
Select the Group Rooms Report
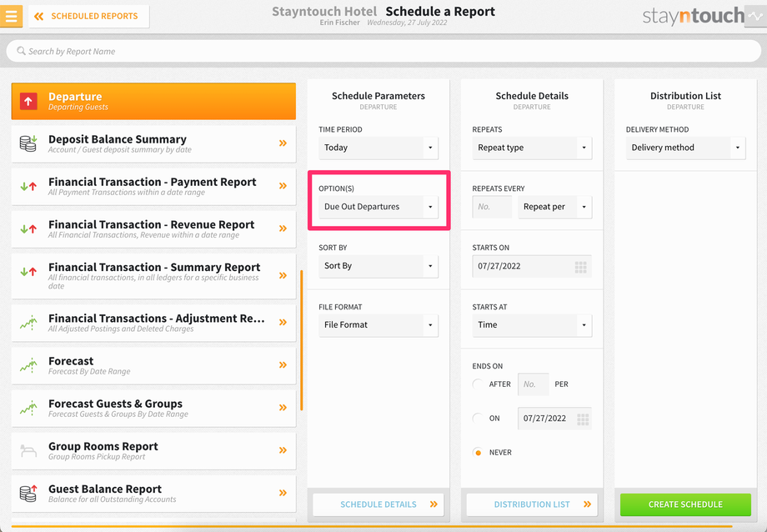pos(153,450)
